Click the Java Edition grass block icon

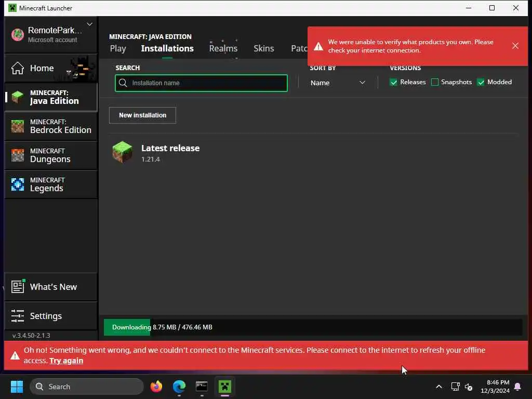17,97
